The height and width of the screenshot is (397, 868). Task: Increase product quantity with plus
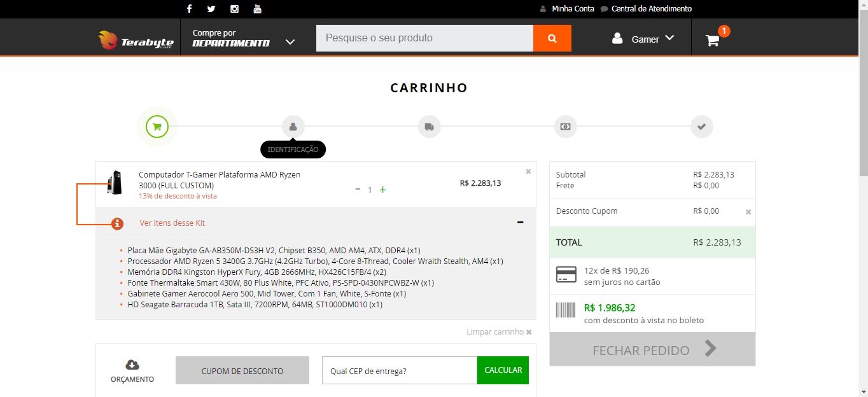[382, 190]
